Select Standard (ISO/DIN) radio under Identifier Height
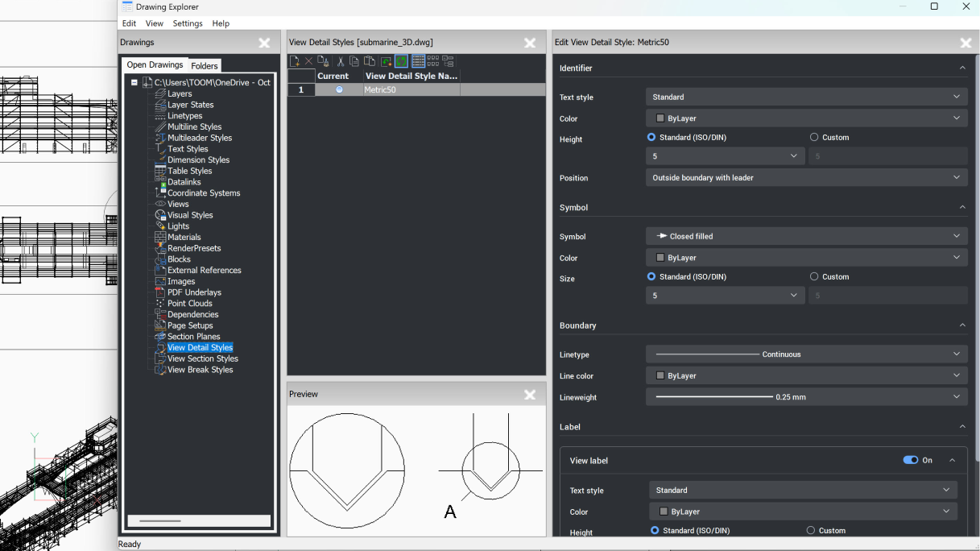Image resolution: width=980 pixels, height=551 pixels. tap(651, 138)
